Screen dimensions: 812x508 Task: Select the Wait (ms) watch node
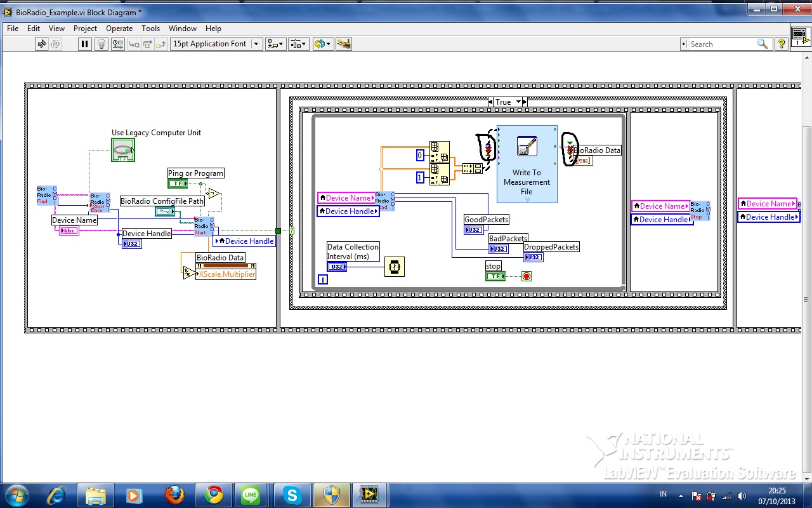[395, 267]
